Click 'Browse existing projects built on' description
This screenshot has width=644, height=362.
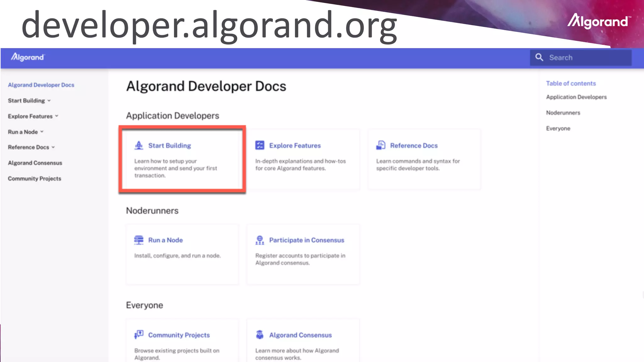(177, 354)
